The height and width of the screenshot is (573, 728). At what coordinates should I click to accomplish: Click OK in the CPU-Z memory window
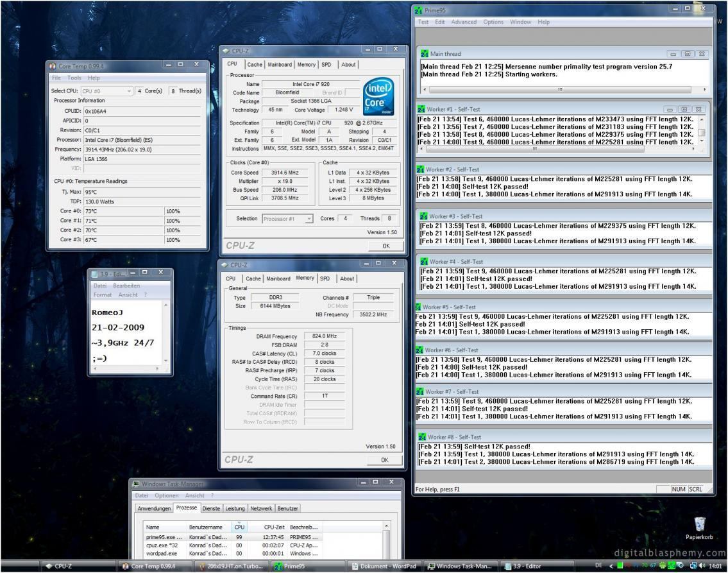pos(384,459)
